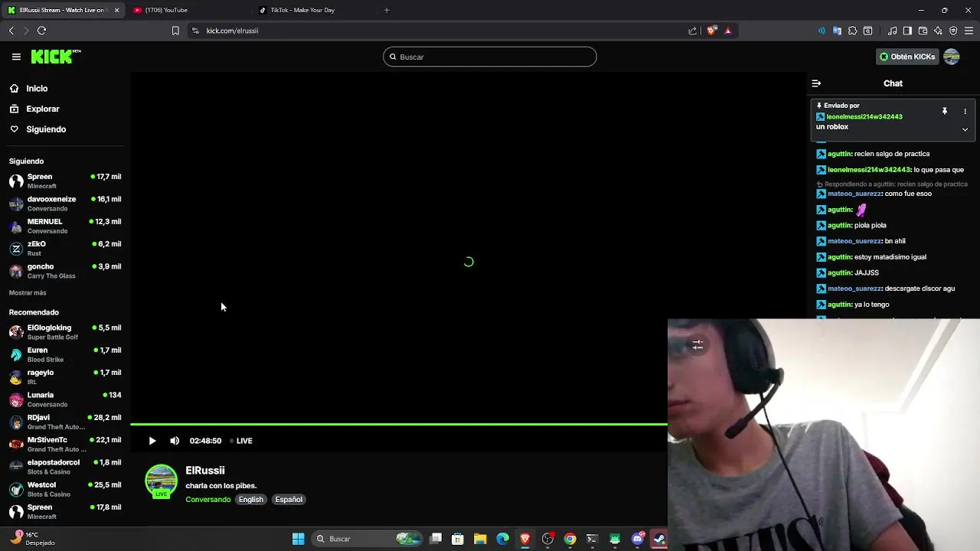Play the stream video
Viewport: 980px width, 551px height.
(152, 441)
